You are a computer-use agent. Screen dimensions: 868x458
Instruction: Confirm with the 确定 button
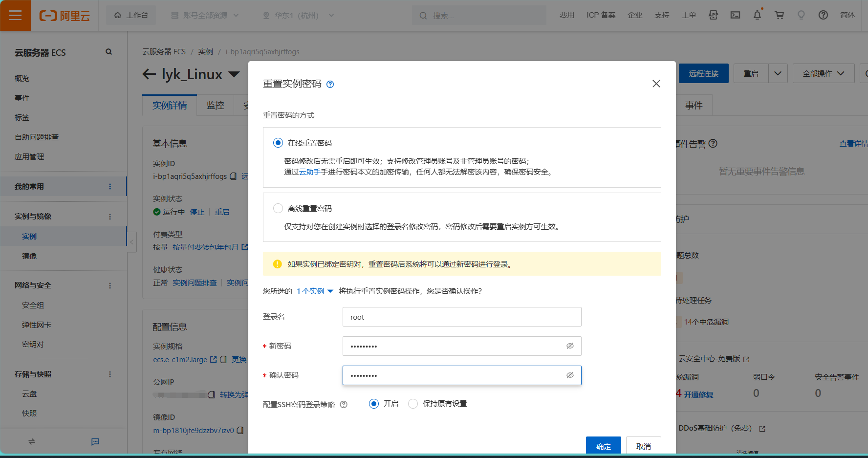click(x=603, y=446)
